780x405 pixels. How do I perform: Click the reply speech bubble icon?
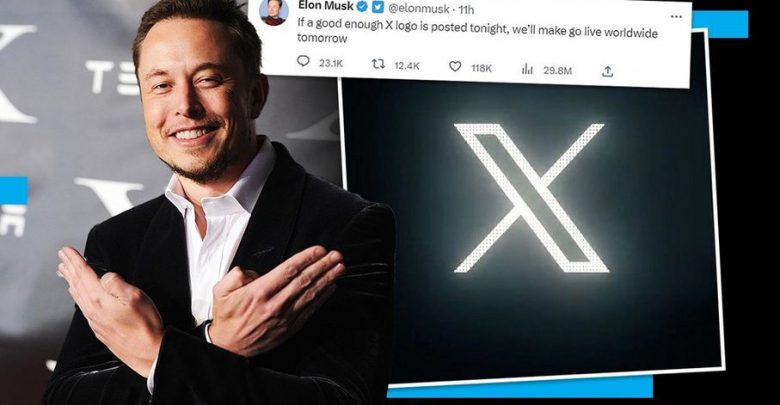pyautogui.click(x=303, y=61)
